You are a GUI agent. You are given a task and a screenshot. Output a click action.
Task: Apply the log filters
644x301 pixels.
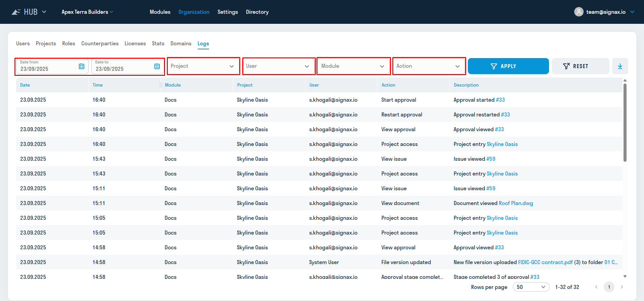tap(508, 66)
